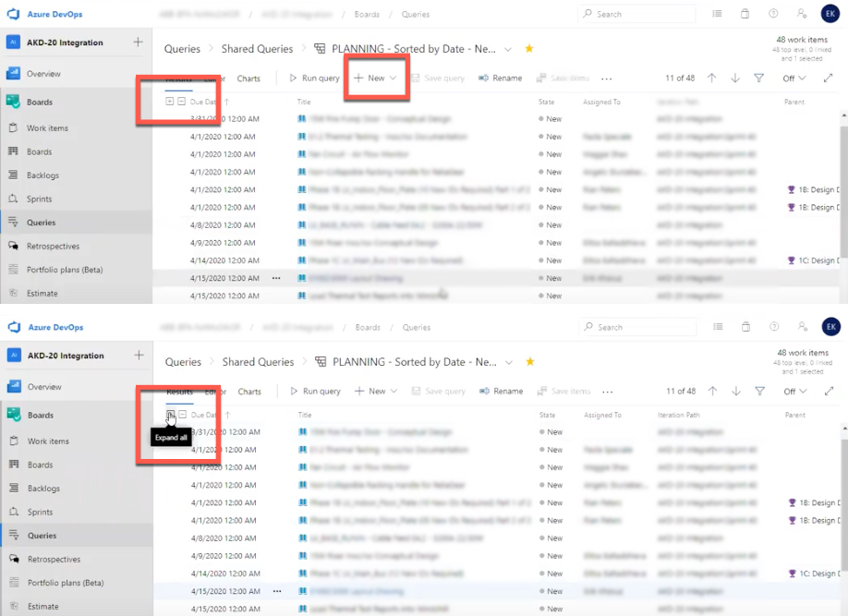Click Expand all box in the lower results grid
The width and height of the screenshot is (848, 616).
[170, 415]
